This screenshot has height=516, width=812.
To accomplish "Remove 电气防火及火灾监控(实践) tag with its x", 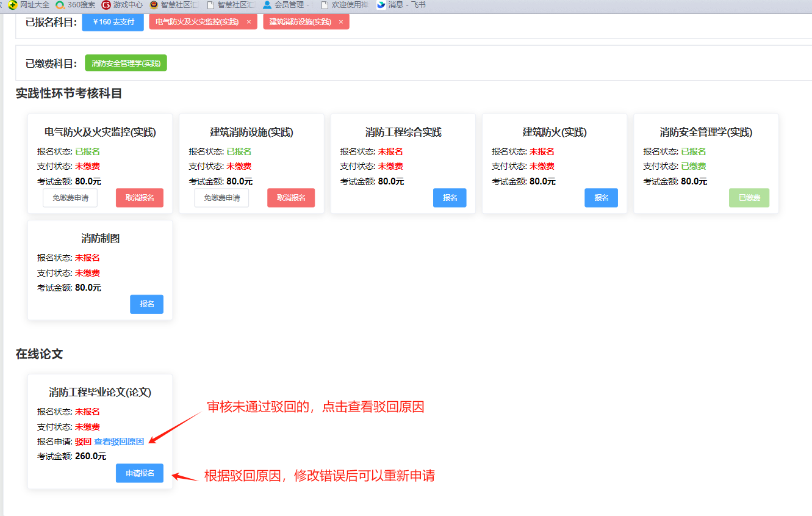I will pos(248,22).
